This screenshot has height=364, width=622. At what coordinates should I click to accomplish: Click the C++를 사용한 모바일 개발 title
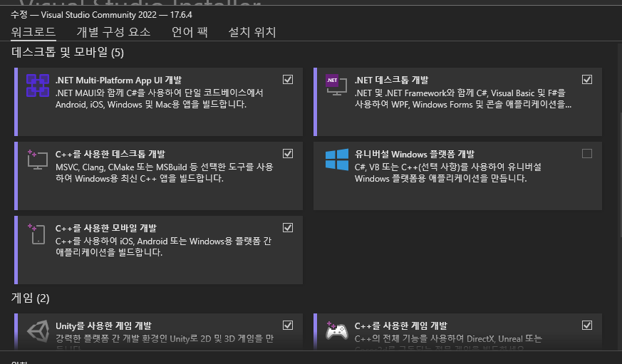tap(106, 229)
